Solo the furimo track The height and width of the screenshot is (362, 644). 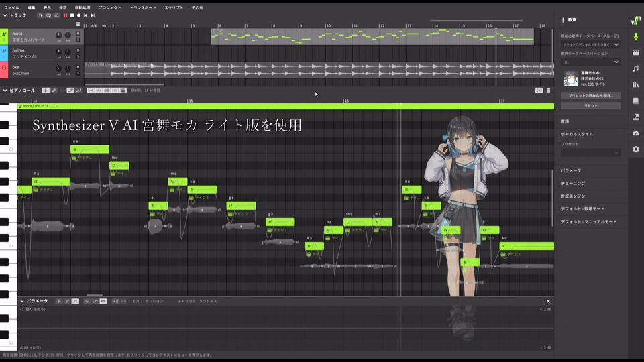(78, 56)
